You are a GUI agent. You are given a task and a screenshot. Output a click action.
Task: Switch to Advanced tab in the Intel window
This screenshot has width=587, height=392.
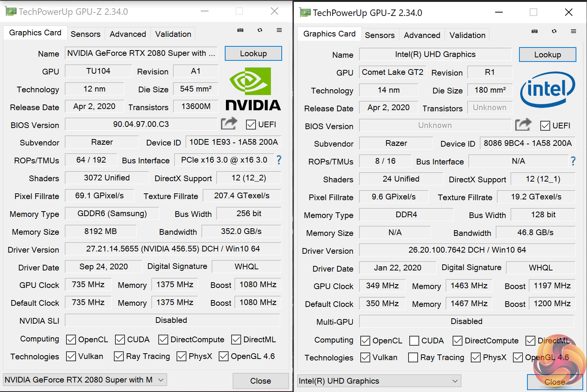coord(422,35)
